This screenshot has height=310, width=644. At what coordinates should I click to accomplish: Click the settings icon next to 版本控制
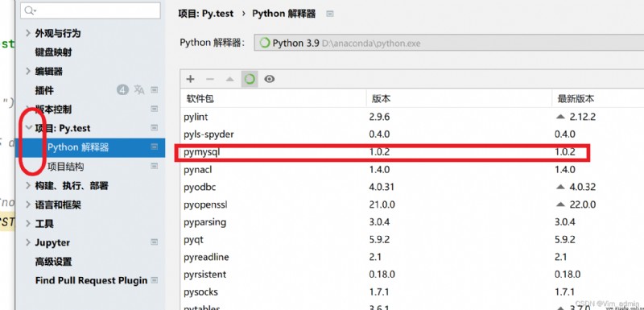tap(155, 109)
